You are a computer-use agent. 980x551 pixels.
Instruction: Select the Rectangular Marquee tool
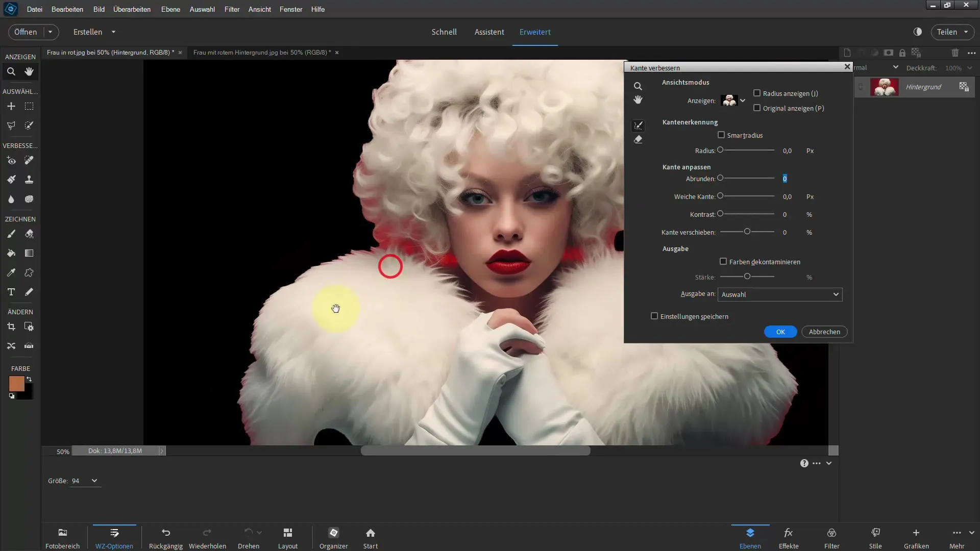pyautogui.click(x=29, y=107)
